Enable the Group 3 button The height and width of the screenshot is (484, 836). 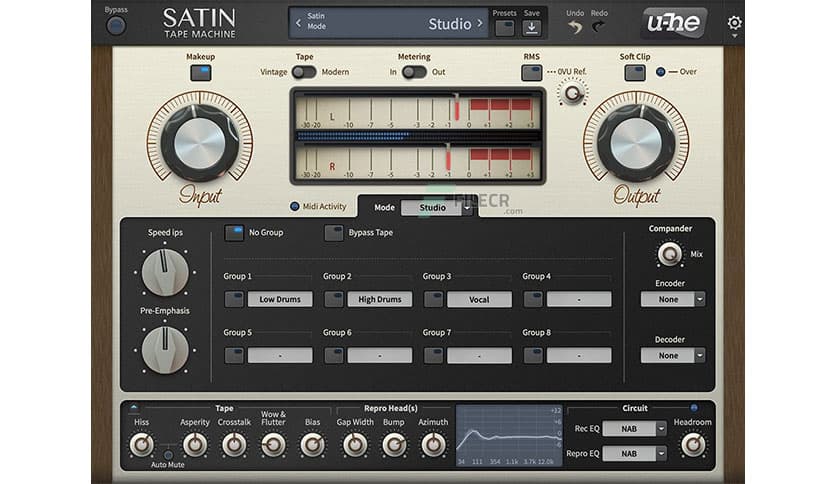tap(433, 299)
